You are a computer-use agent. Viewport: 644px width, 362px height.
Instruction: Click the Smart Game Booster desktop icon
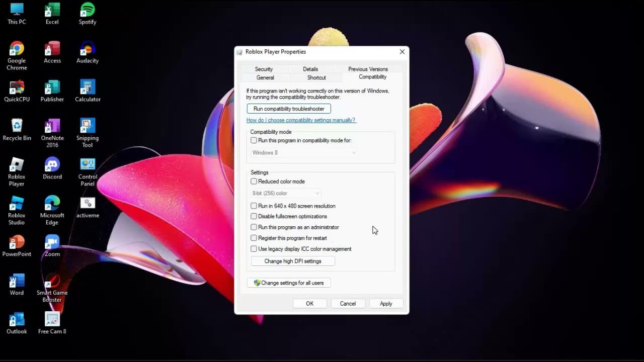52,288
